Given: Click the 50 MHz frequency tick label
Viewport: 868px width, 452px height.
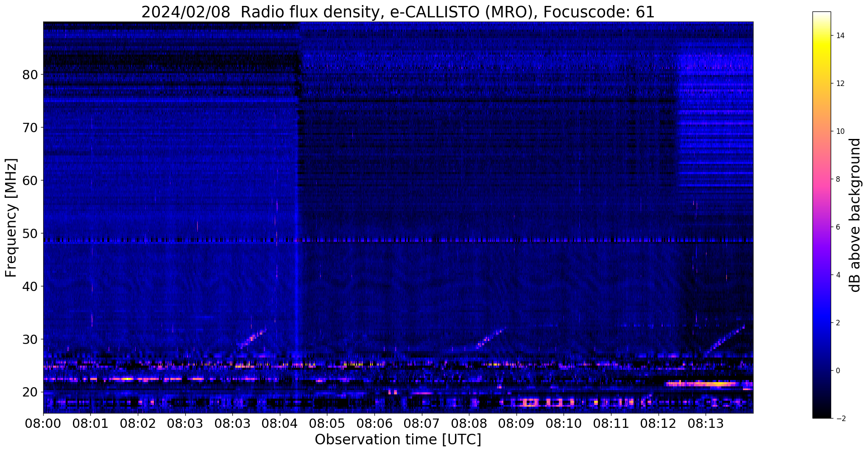Looking at the screenshot, I should pos(30,233).
